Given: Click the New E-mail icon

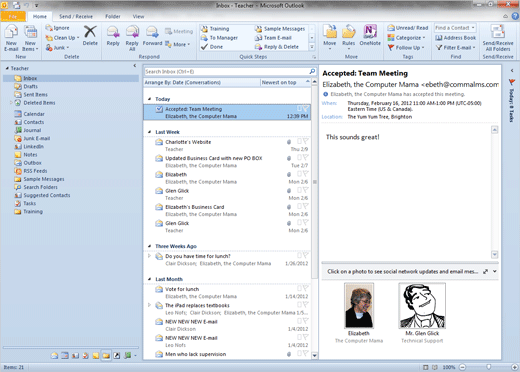Looking at the screenshot, I should (x=11, y=38).
